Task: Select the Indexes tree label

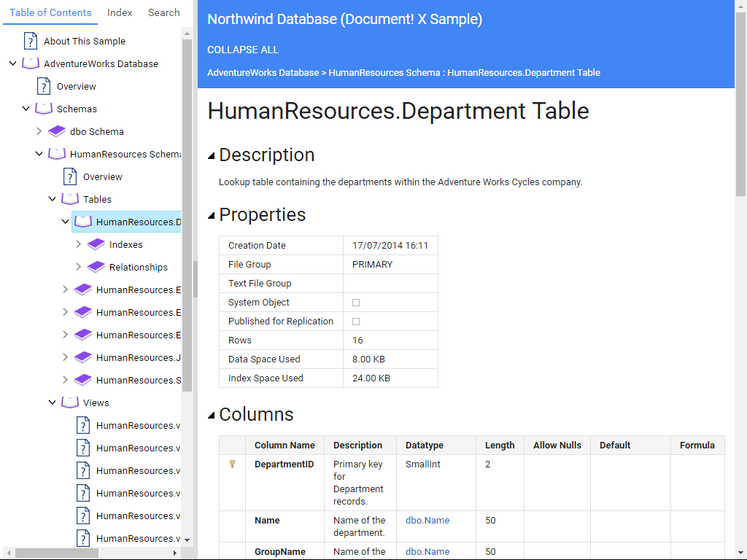Action: tap(125, 244)
